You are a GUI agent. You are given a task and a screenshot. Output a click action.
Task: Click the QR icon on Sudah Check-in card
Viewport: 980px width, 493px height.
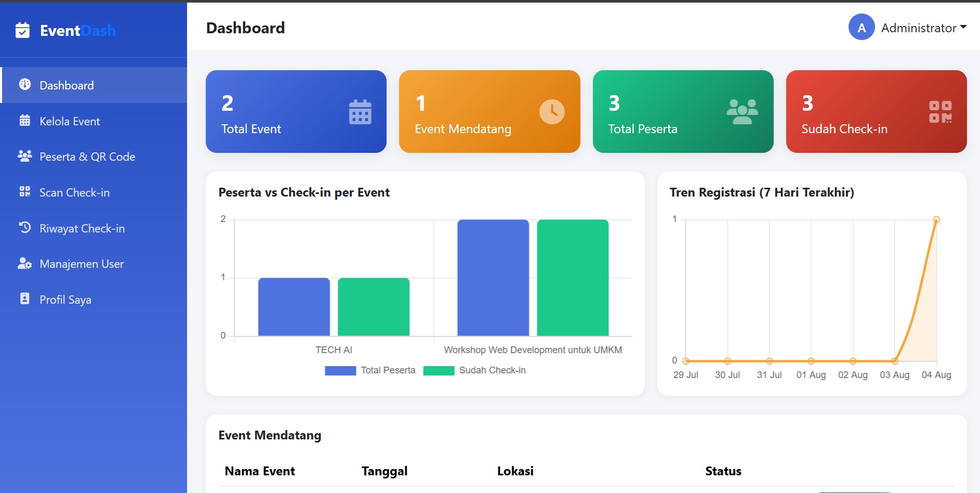pyautogui.click(x=941, y=112)
